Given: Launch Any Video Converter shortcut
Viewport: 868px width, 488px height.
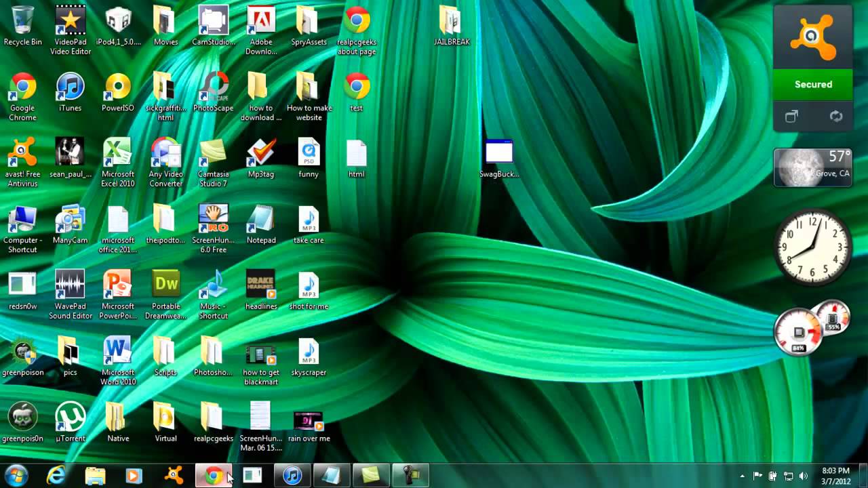Looking at the screenshot, I should 165,163.
